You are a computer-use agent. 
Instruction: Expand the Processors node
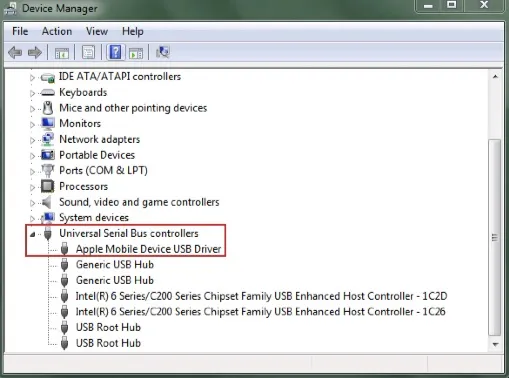point(32,187)
